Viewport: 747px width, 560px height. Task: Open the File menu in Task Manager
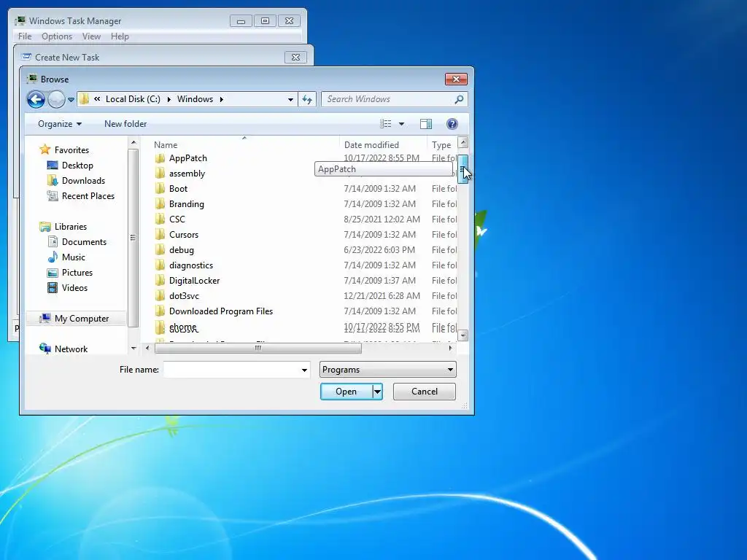(25, 36)
